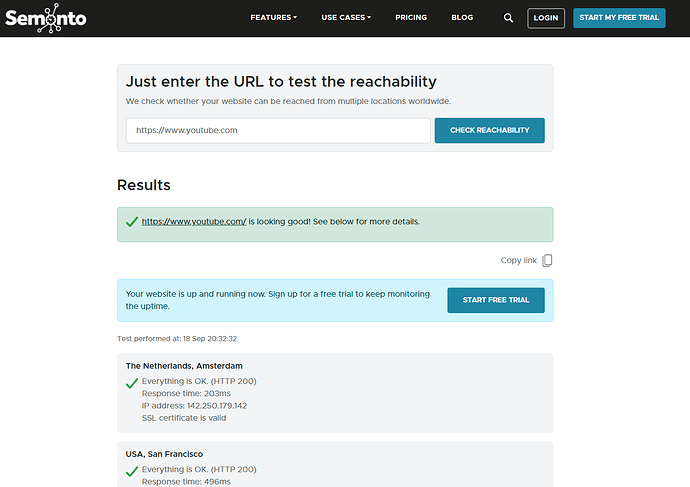Click the Copy link text
The height and width of the screenshot is (487, 690).
pos(518,261)
